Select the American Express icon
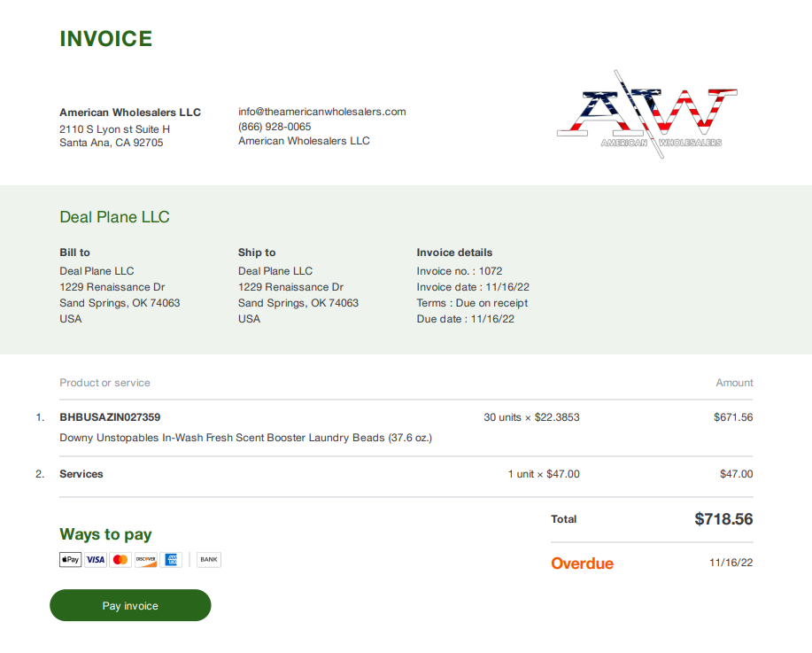This screenshot has width=812, height=653. [x=171, y=560]
